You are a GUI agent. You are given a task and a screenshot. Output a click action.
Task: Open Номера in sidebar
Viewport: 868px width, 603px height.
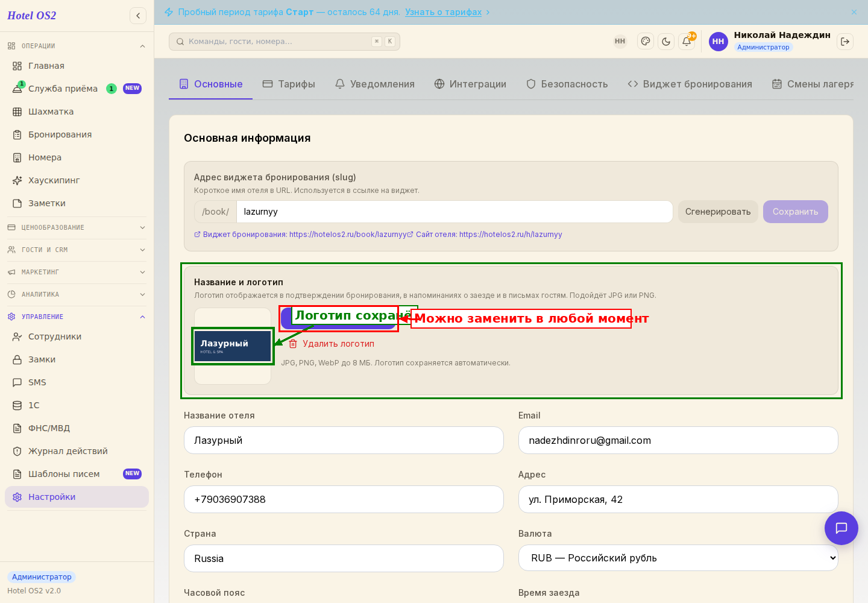pyautogui.click(x=77, y=157)
